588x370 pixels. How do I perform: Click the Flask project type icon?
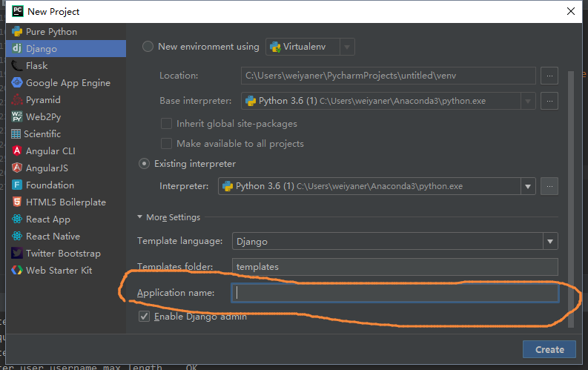pyautogui.click(x=17, y=65)
